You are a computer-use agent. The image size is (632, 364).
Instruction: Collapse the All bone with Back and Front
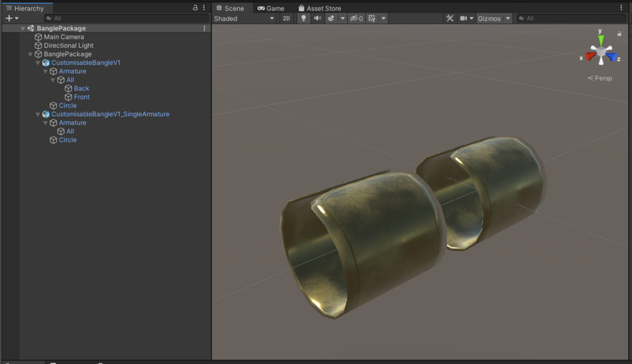53,80
